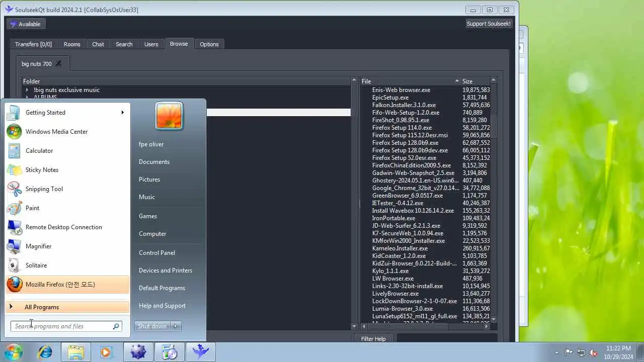The width and height of the screenshot is (644, 362).
Task: Sort files by the Size column
Action: tap(475, 81)
